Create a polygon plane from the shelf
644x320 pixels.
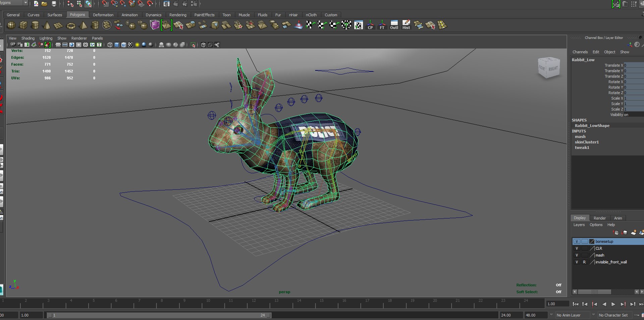(59, 25)
